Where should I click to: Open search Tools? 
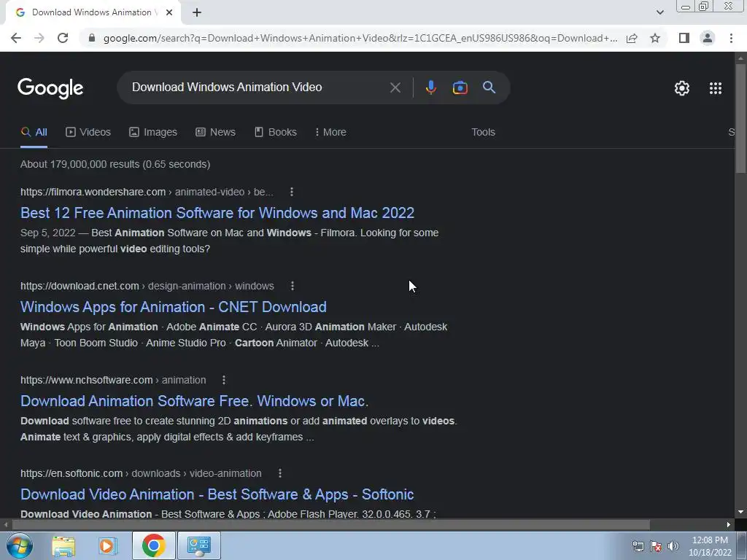click(x=483, y=133)
